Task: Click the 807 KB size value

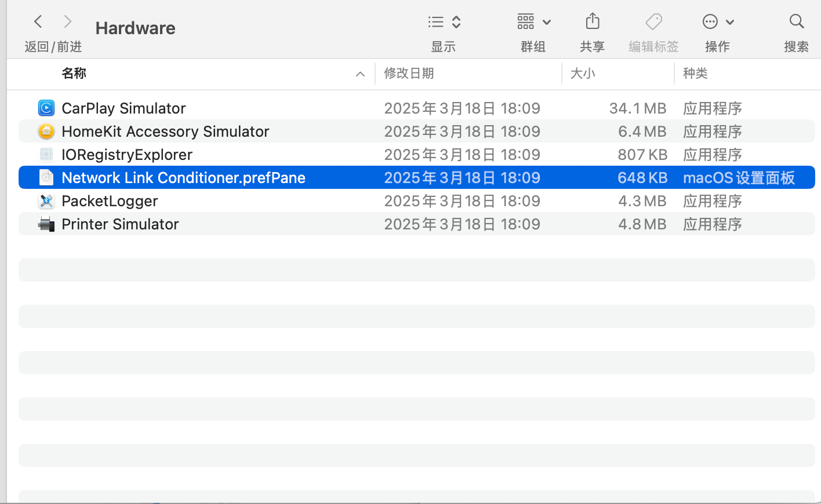Action: [642, 155]
